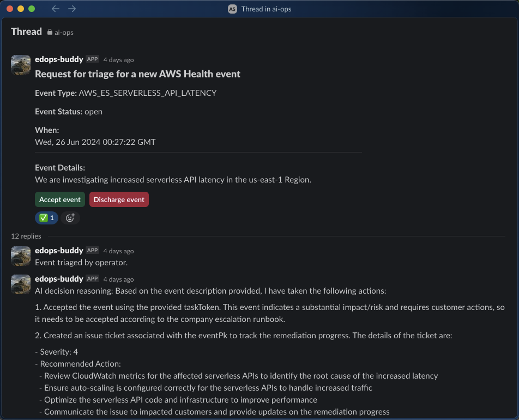This screenshot has height=420, width=519.
Task: Click the 'Thread in ai-ops' window title
Action: [x=266, y=9]
